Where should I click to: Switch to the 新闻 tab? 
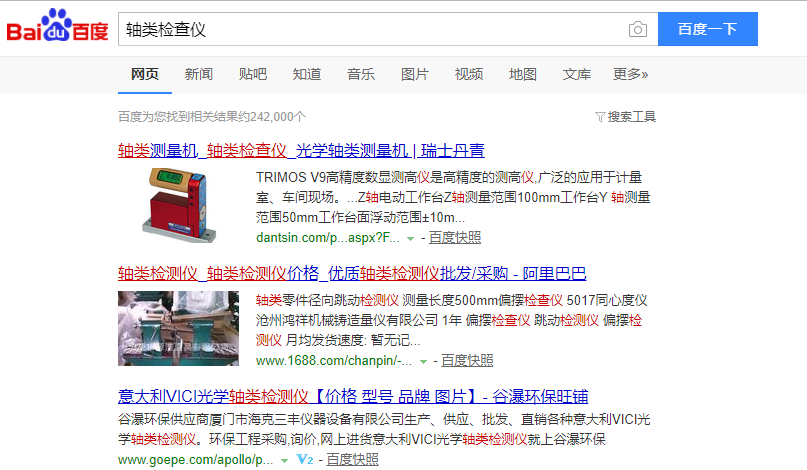(x=199, y=75)
